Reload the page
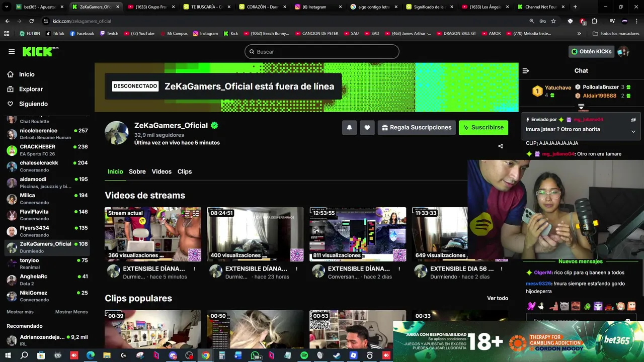 click(31, 21)
